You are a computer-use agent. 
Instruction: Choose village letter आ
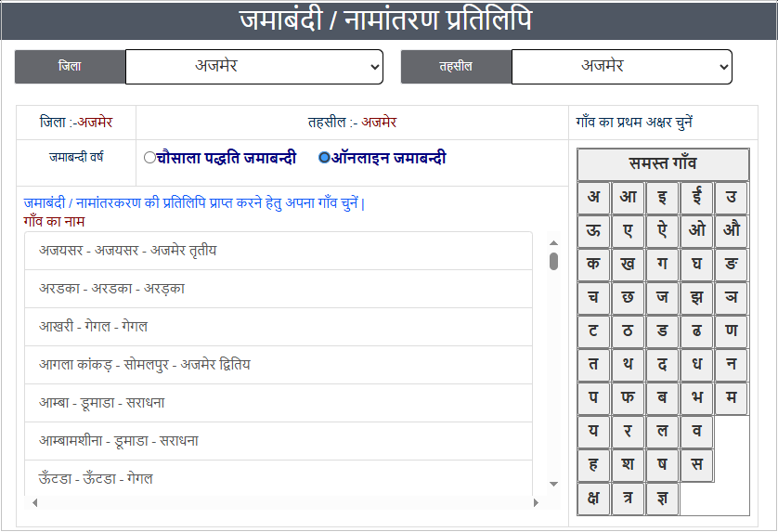tap(629, 198)
